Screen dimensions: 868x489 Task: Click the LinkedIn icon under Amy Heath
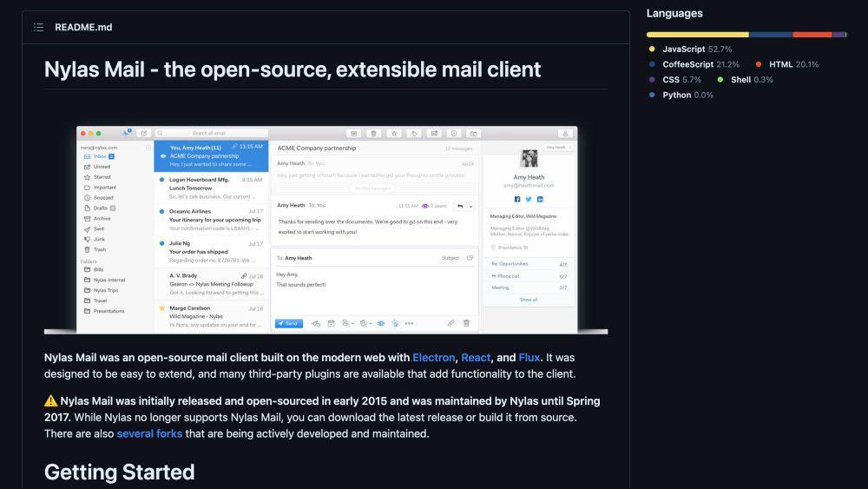click(540, 200)
